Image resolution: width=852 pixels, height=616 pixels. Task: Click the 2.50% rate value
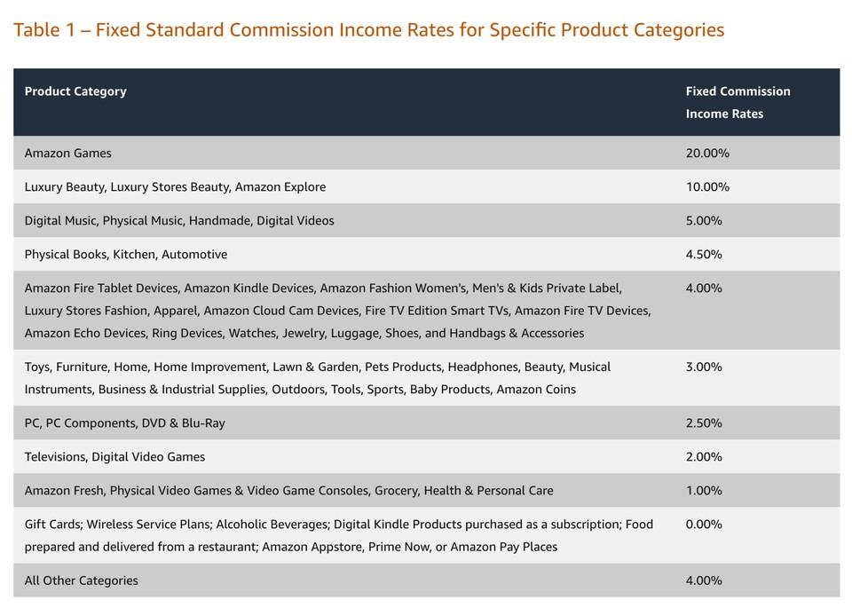704,423
